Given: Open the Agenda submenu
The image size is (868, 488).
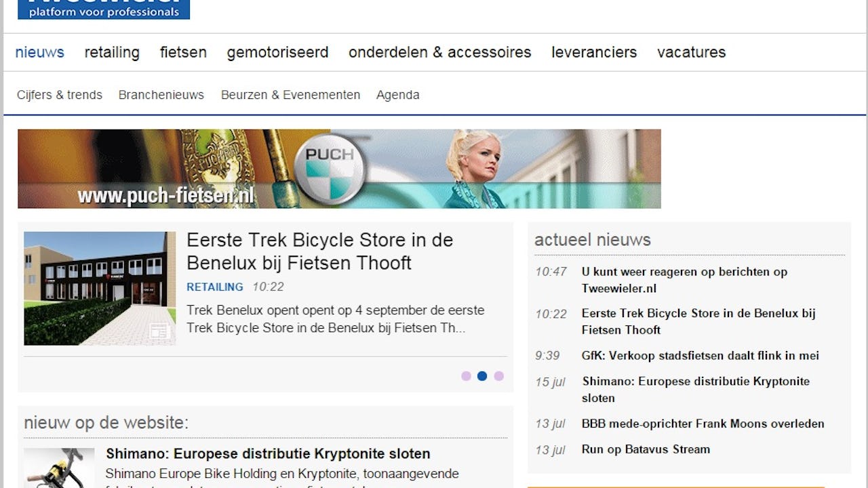Looking at the screenshot, I should coord(398,95).
